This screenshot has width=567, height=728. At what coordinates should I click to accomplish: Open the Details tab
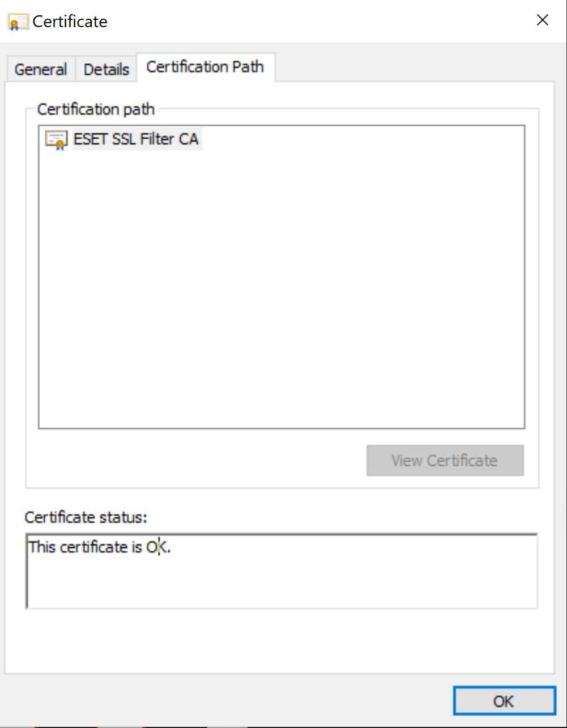(x=106, y=70)
